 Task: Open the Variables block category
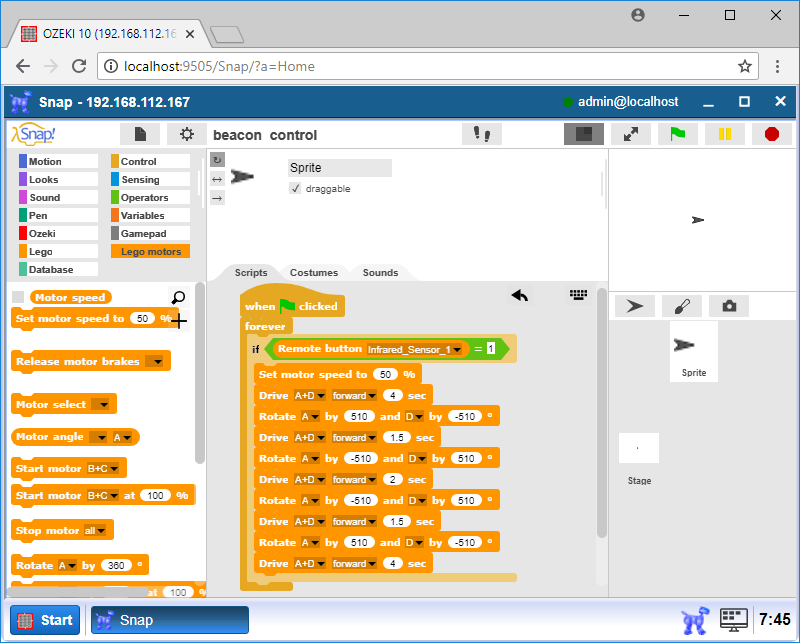pos(151,215)
